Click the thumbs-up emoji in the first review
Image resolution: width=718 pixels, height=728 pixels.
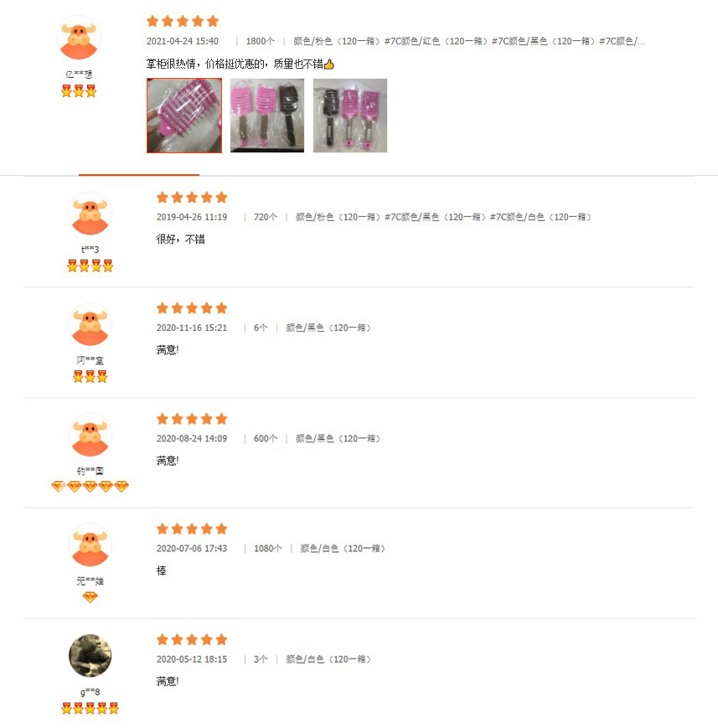[328, 64]
